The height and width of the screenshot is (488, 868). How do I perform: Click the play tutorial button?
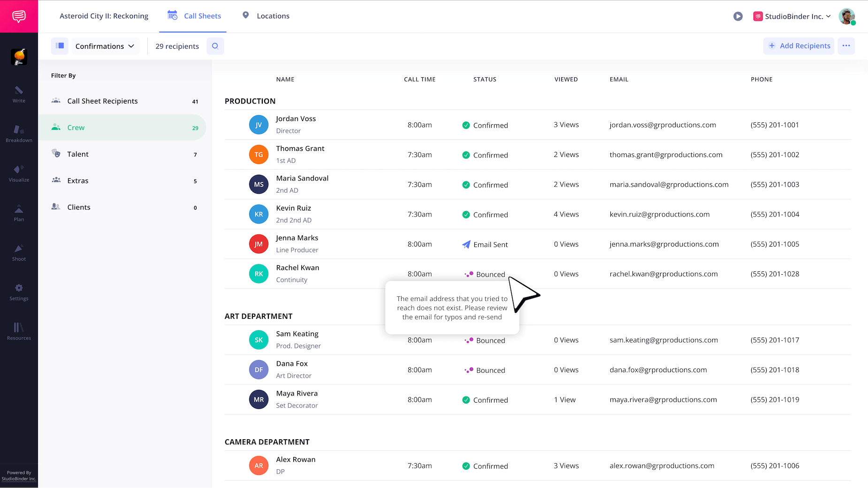[738, 16]
